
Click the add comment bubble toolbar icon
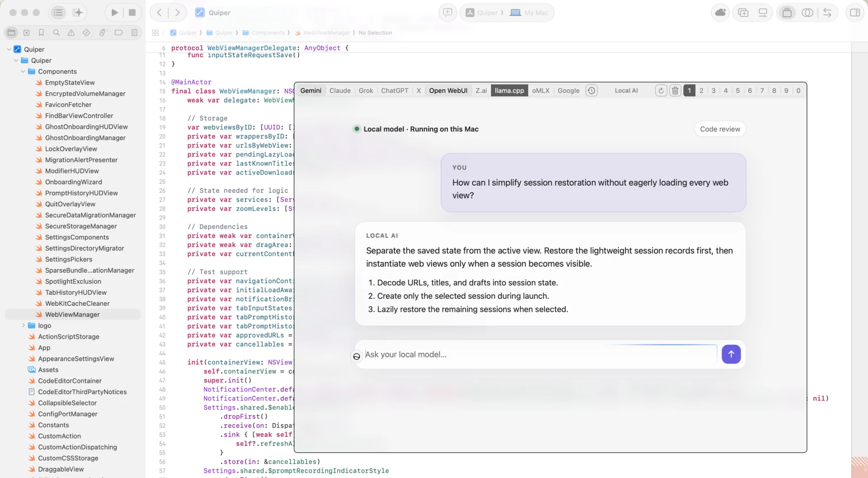tap(448, 13)
